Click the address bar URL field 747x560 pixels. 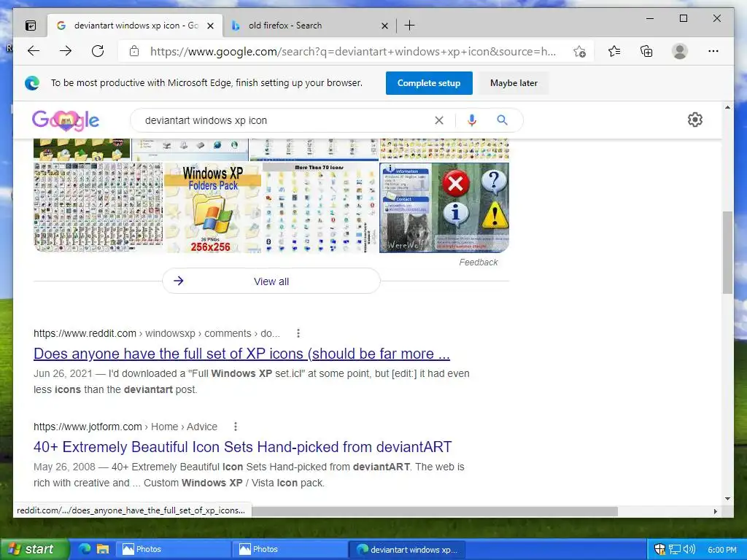pos(352,52)
